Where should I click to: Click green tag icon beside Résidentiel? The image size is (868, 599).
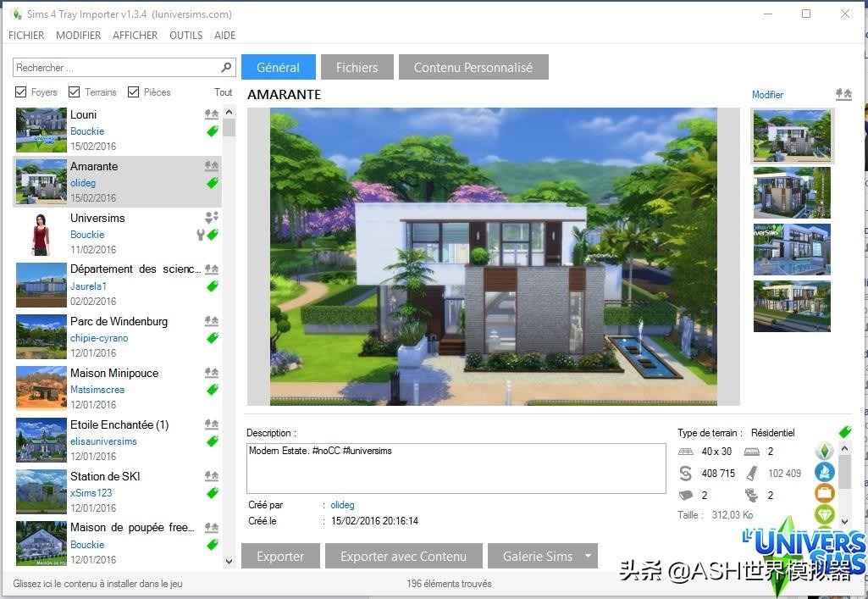[845, 431]
